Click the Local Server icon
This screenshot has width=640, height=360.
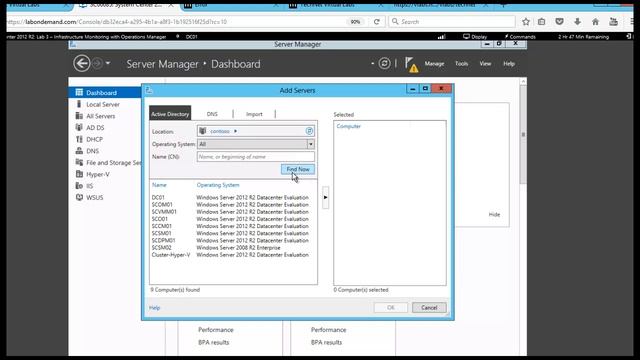tap(79, 104)
